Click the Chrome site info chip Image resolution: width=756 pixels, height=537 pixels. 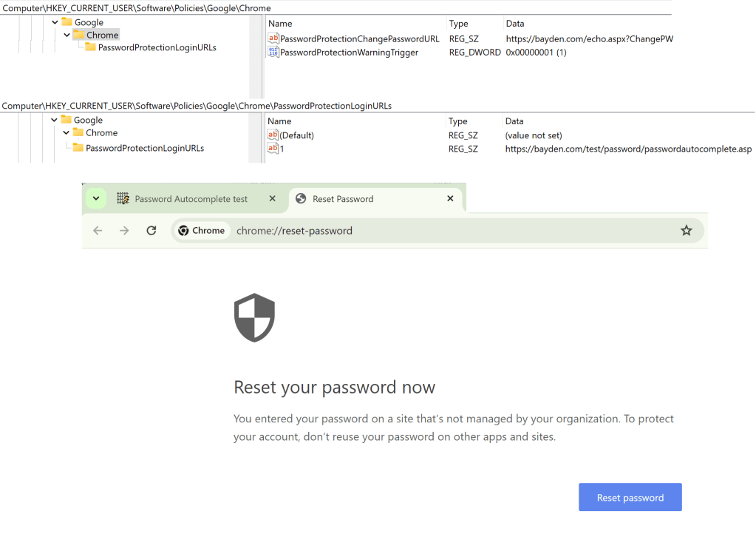[x=201, y=231]
